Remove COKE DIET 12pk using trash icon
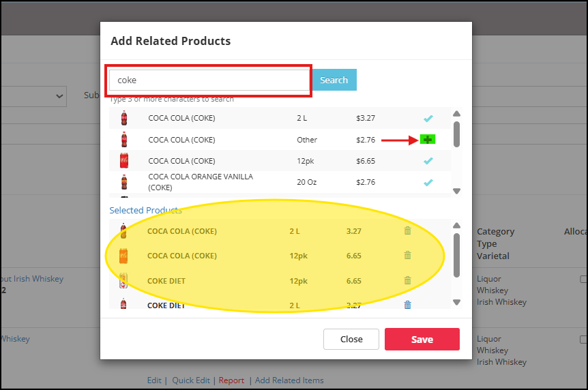This screenshot has width=588, height=390. (408, 280)
